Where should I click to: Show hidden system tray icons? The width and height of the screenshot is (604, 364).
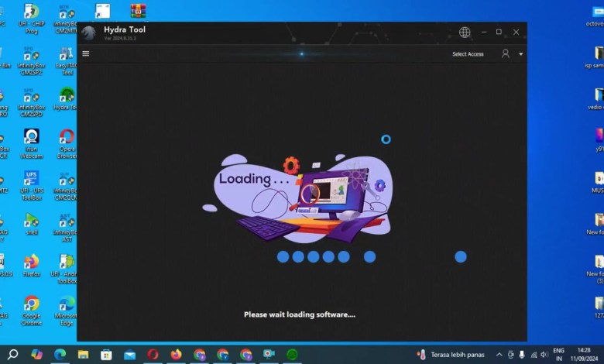tap(499, 355)
